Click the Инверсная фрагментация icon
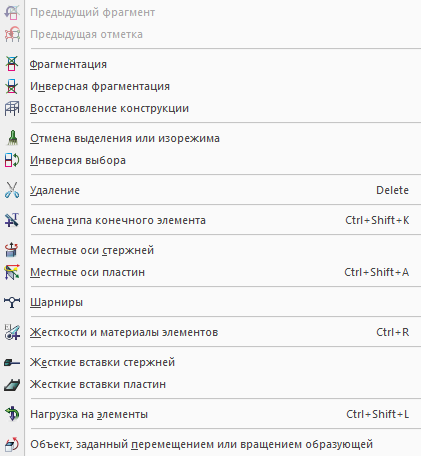The height and width of the screenshot is (456, 421). (12, 86)
